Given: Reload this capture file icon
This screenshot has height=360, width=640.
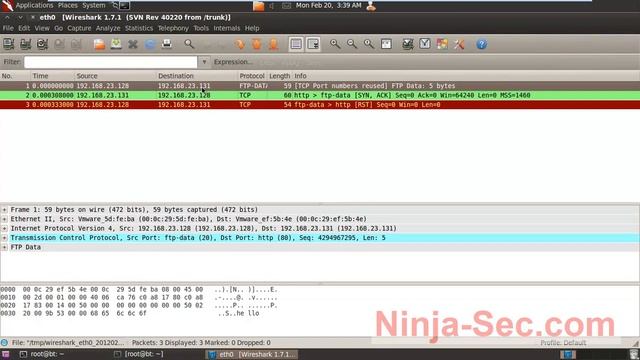Looking at the screenshot, I should pyautogui.click(x=150, y=44).
